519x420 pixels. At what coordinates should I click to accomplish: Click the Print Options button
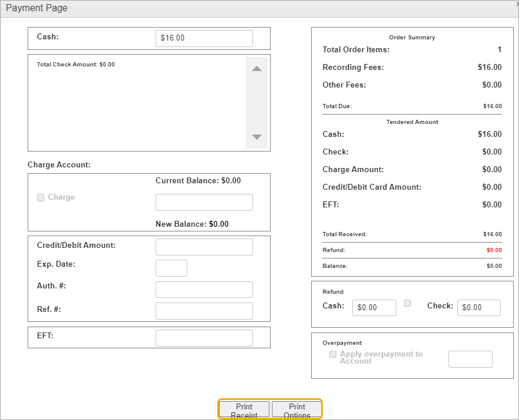point(296,409)
